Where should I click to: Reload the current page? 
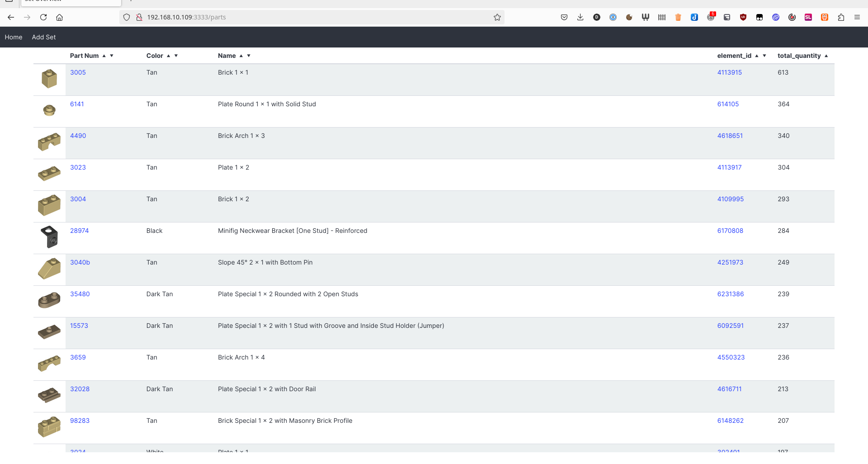43,17
